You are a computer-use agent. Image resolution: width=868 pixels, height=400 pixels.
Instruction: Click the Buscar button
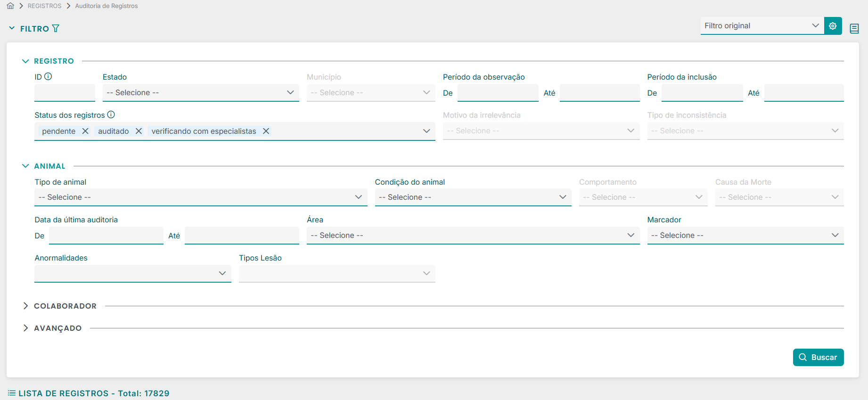coord(818,358)
